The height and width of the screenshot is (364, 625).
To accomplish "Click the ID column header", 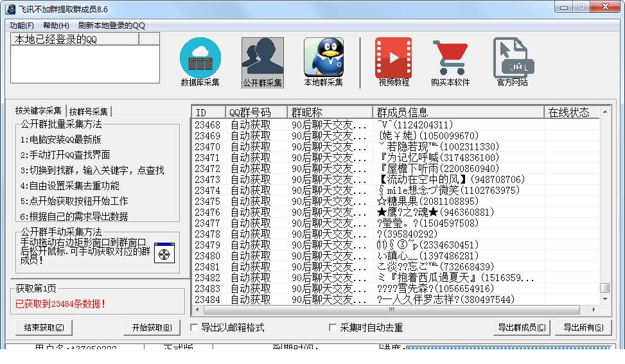I will 209,112.
